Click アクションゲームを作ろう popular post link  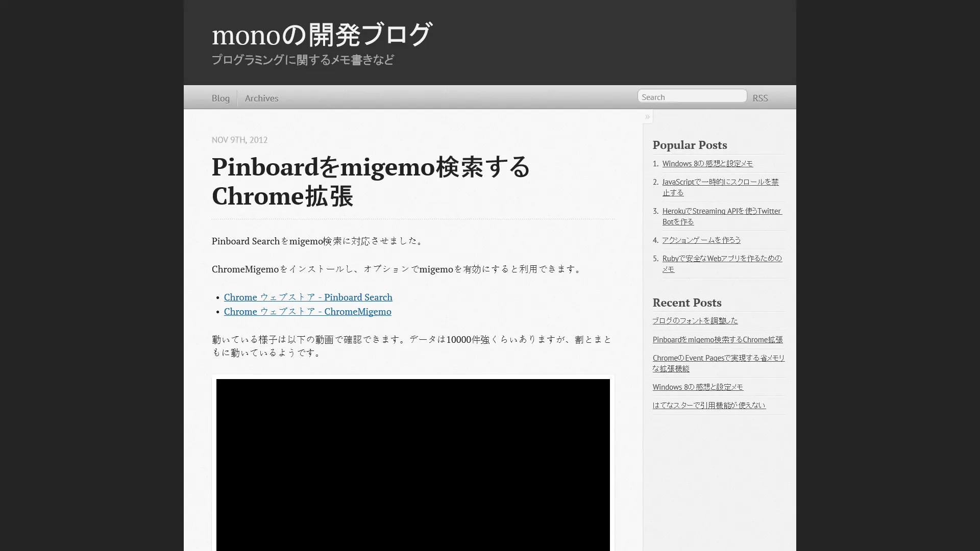pos(701,239)
